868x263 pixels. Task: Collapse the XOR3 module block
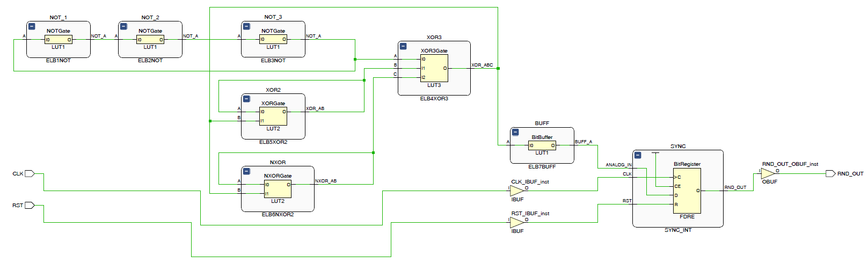coord(403,46)
